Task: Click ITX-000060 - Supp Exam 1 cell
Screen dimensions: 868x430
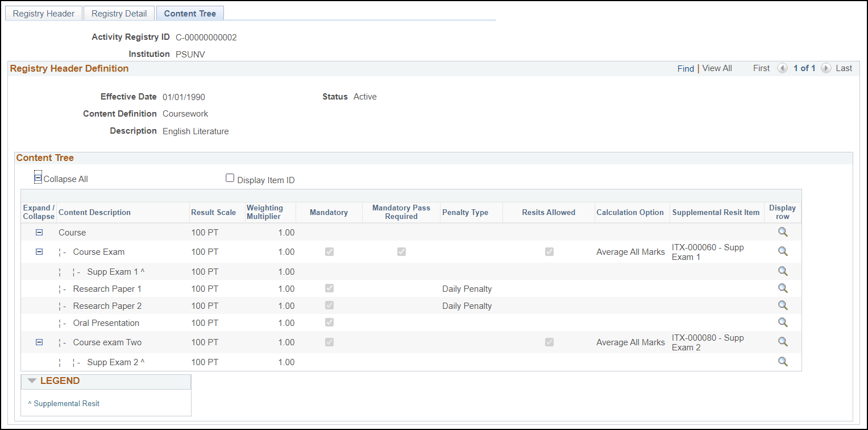Action: [x=708, y=252]
